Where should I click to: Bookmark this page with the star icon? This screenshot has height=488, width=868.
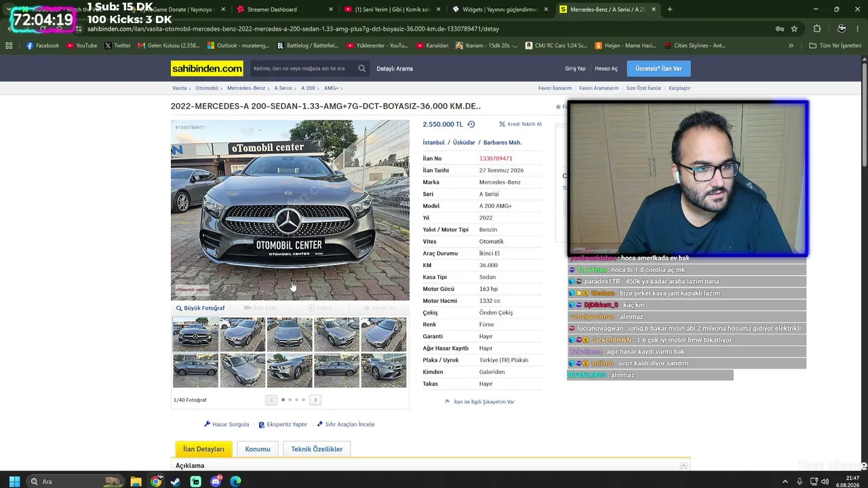pyautogui.click(x=794, y=29)
